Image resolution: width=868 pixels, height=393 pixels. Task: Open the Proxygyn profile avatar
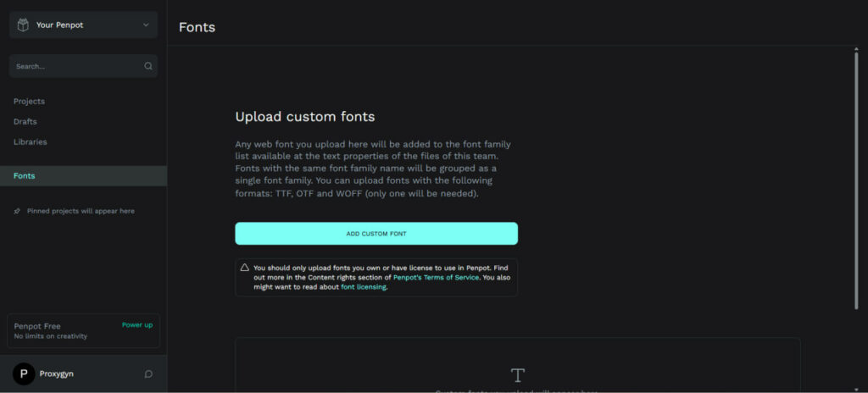tap(24, 374)
